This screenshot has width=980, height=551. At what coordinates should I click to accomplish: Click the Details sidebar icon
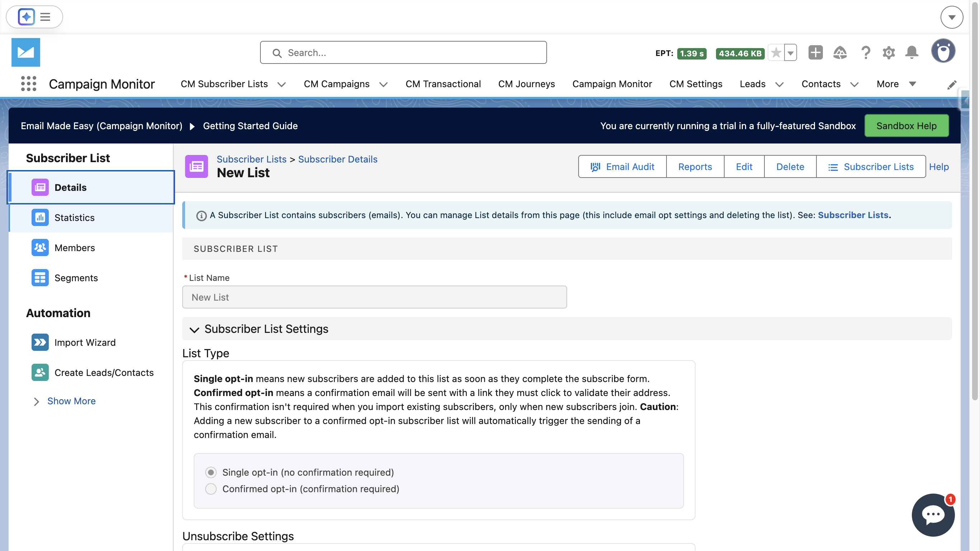[x=40, y=187]
